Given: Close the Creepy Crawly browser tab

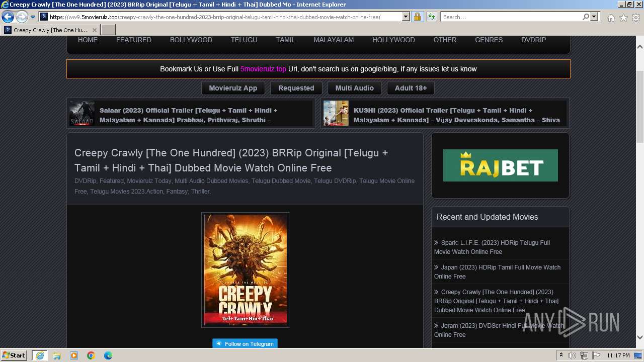Looking at the screenshot, I should 94,30.
